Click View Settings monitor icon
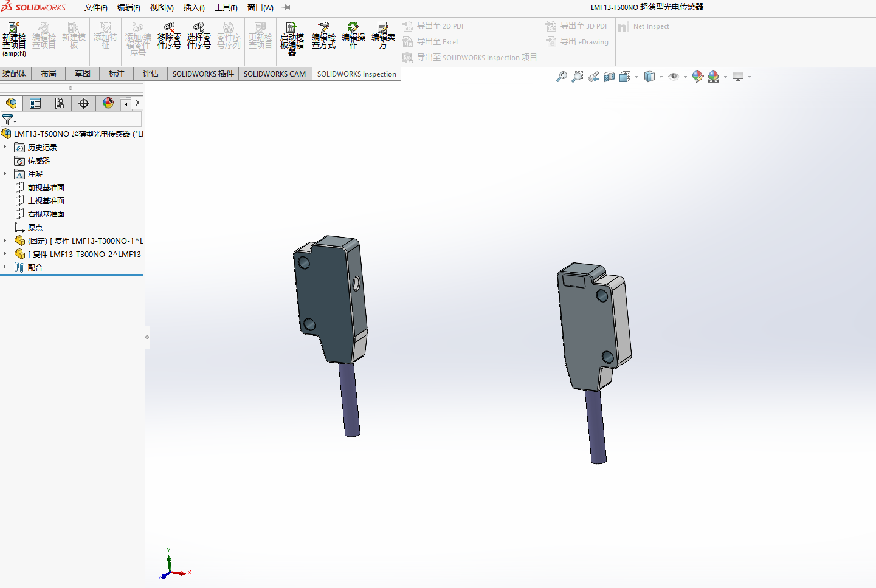Screen dimensions: 876x588 738,77
